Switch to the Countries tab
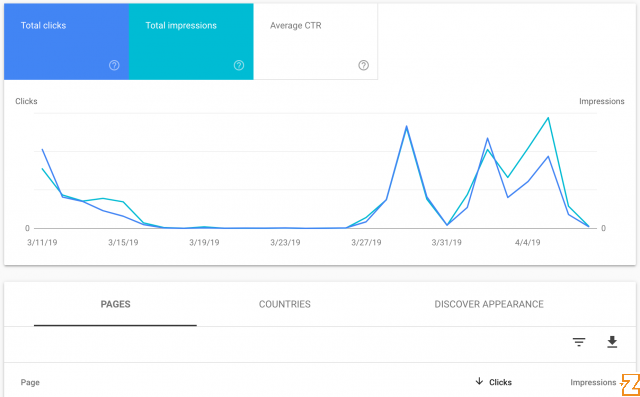Image resolution: width=640 pixels, height=397 pixels. (x=284, y=304)
